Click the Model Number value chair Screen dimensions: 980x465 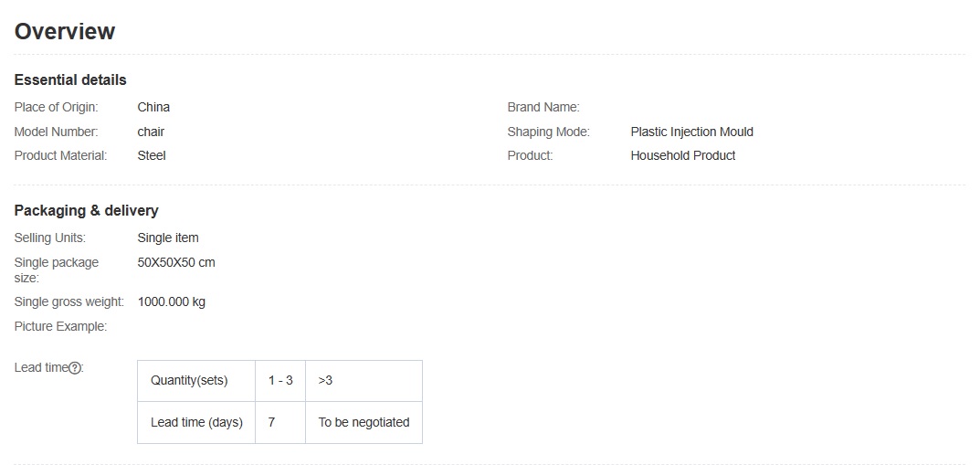pos(151,132)
